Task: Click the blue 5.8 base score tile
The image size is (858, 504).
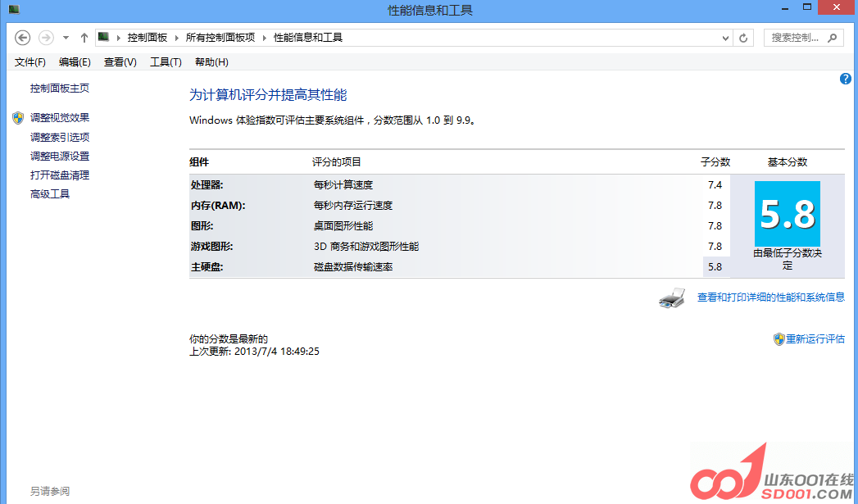Action: coord(787,215)
